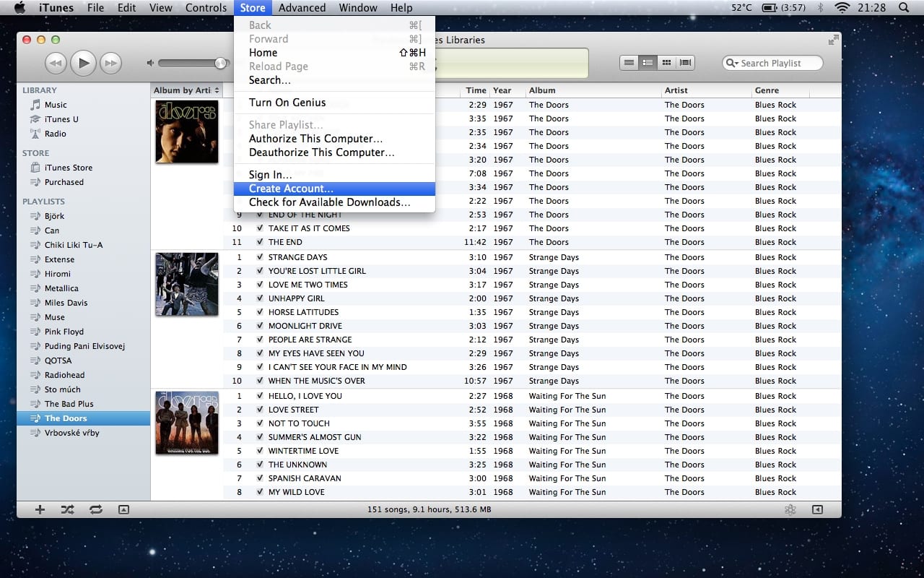
Task: Select Create Account menu item
Action: coord(291,189)
